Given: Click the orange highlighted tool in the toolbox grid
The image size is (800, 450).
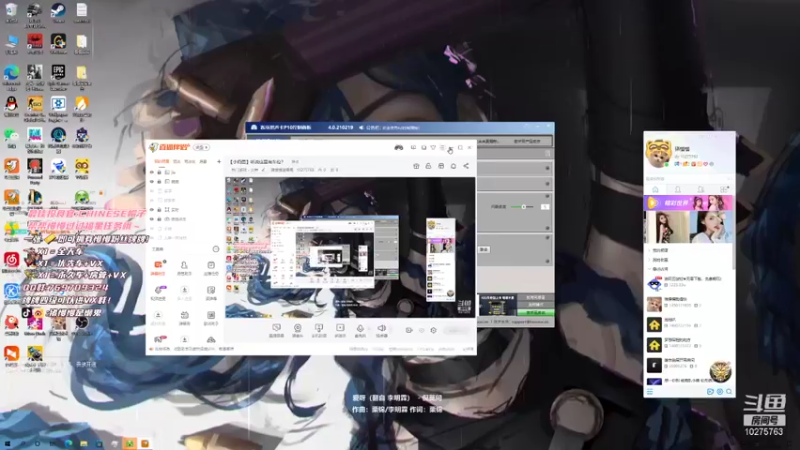Looking at the screenshot, I should 158,267.
